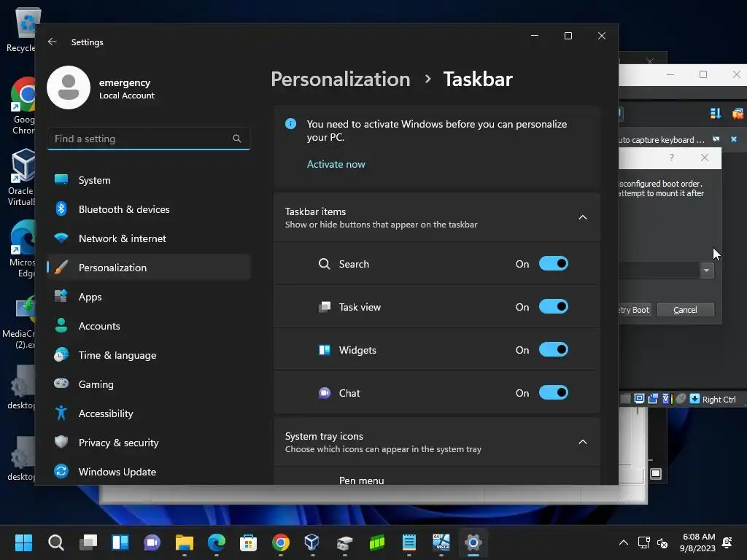Switch to VirtualBox on the taskbar

coord(312,542)
